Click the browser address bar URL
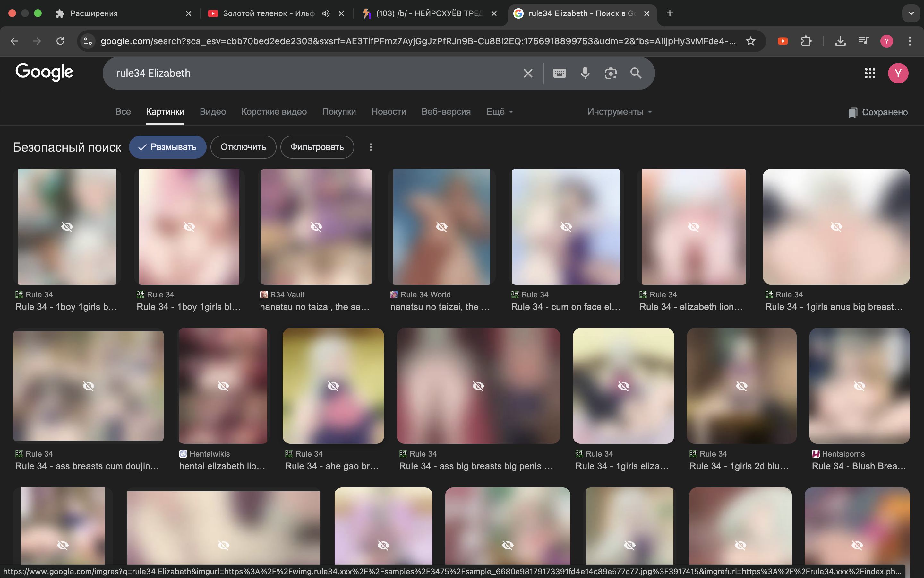 (418, 41)
